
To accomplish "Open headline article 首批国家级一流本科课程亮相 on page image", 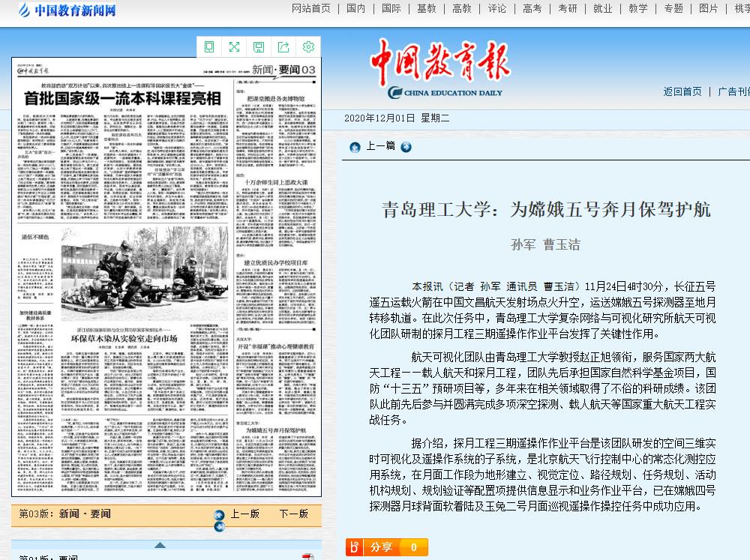I will (122, 100).
